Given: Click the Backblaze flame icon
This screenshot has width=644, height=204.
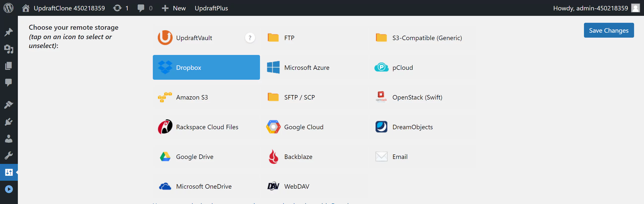Looking at the screenshot, I should (273, 157).
